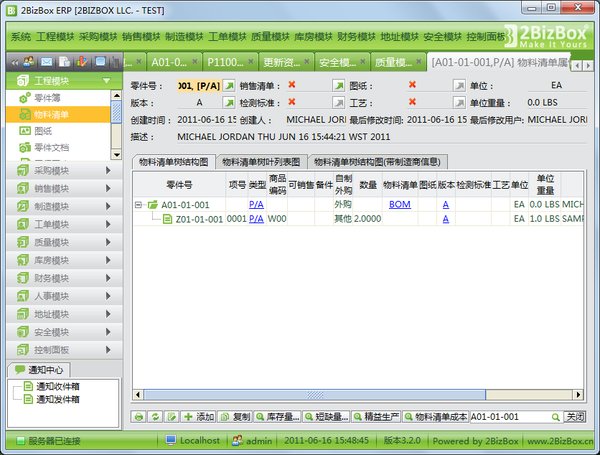The width and height of the screenshot is (600, 455).
Task: Collapse the A01-01-001 tree node
Action: (138, 205)
